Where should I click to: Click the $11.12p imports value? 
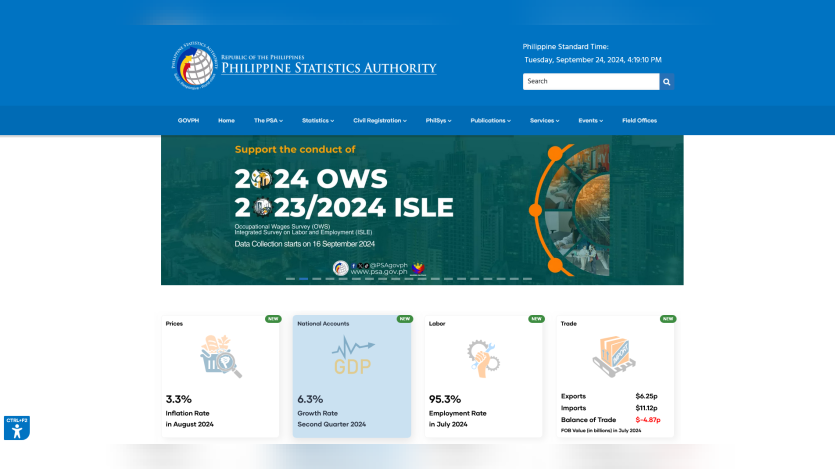[646, 408]
